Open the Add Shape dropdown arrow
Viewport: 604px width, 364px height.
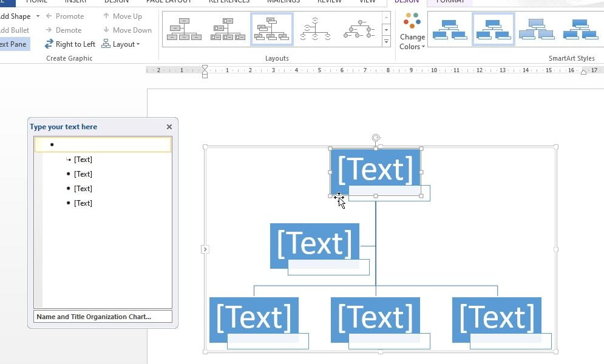tap(38, 16)
